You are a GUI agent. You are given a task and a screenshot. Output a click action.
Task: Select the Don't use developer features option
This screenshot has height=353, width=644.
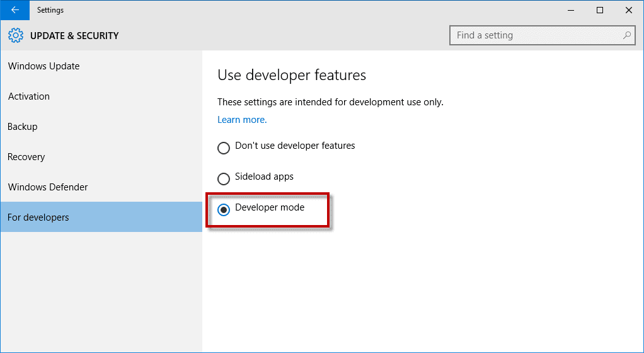pyautogui.click(x=224, y=148)
